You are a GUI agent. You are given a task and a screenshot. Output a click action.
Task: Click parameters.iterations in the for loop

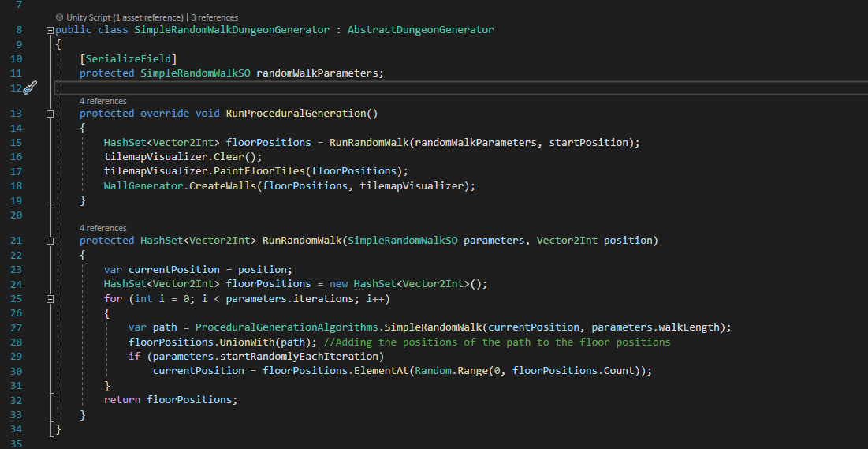point(292,299)
